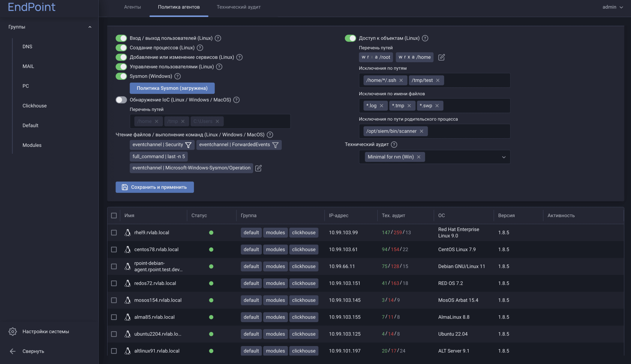Edit the eventchannel commands list
This screenshot has width=631, height=364.
pos(258,168)
